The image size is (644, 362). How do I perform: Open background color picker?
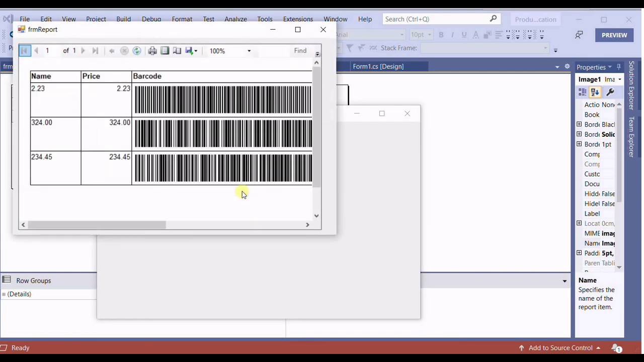point(487,35)
